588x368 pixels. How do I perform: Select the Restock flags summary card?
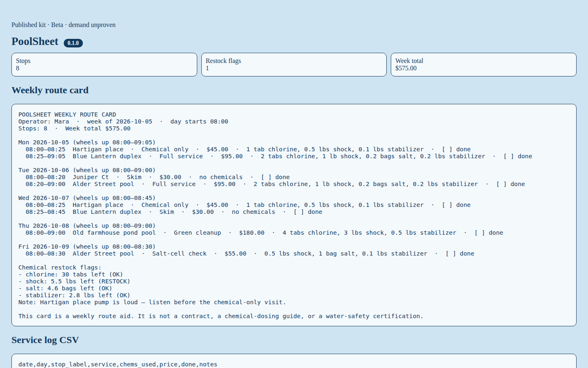[x=294, y=65]
